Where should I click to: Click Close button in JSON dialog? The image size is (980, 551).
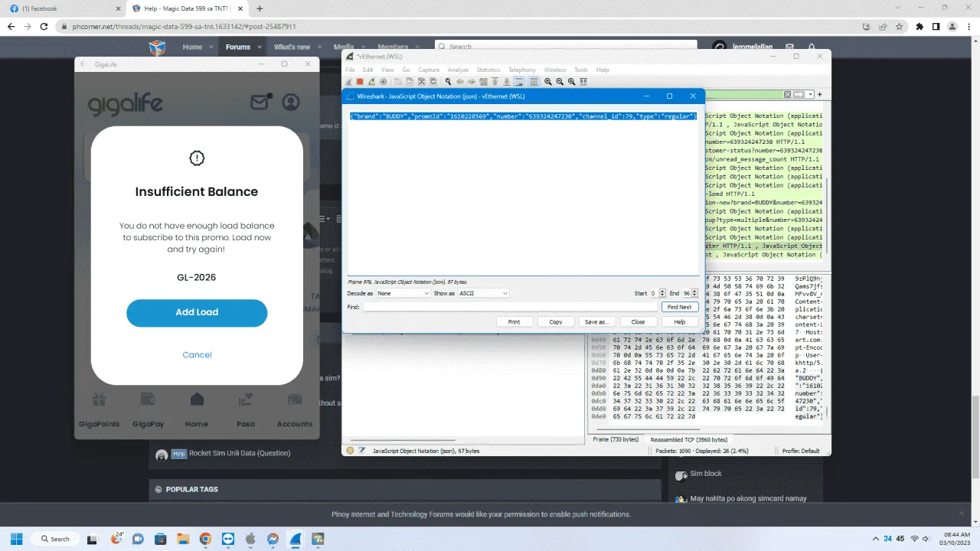(638, 322)
